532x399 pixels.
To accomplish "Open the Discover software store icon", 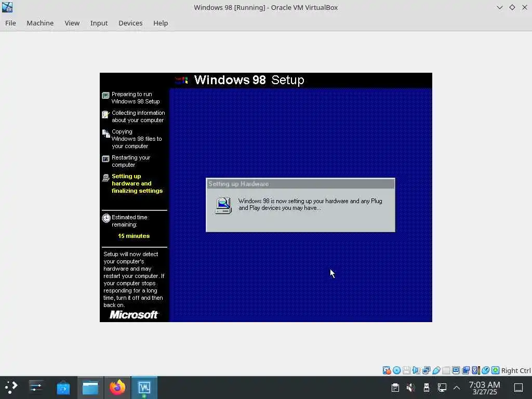I will click(x=63, y=387).
